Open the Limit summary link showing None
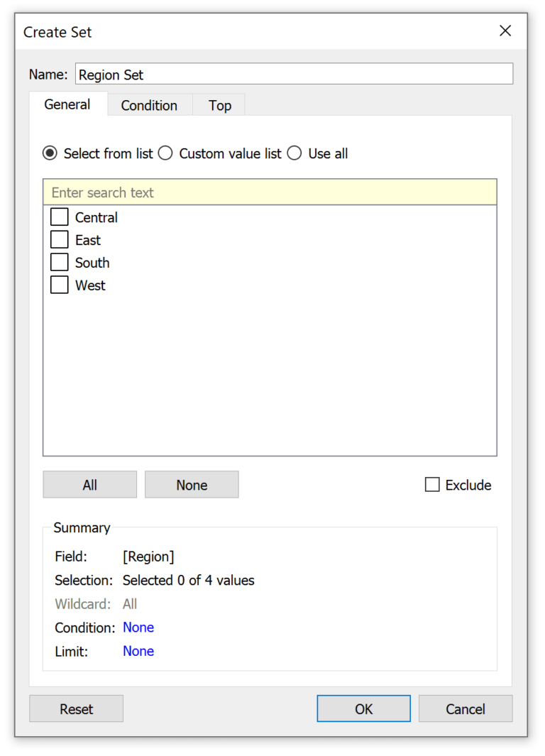Image resolution: width=545 pixels, height=756 pixels. point(138,651)
